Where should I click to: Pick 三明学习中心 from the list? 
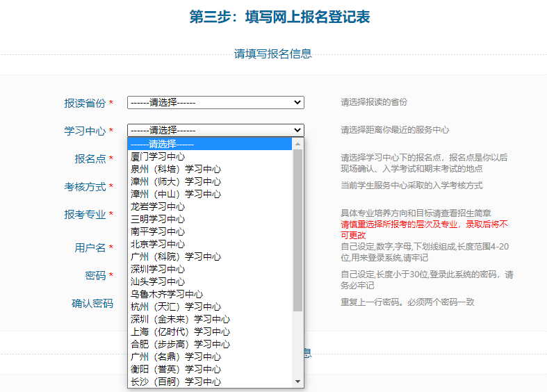pyautogui.click(x=210, y=220)
